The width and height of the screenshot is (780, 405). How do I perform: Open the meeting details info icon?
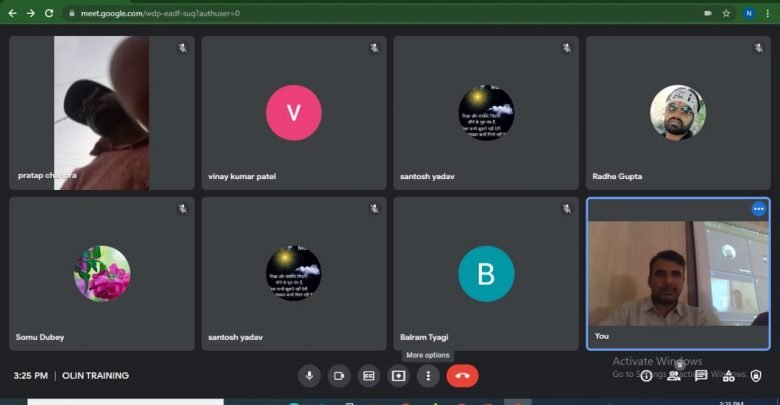pyautogui.click(x=646, y=376)
